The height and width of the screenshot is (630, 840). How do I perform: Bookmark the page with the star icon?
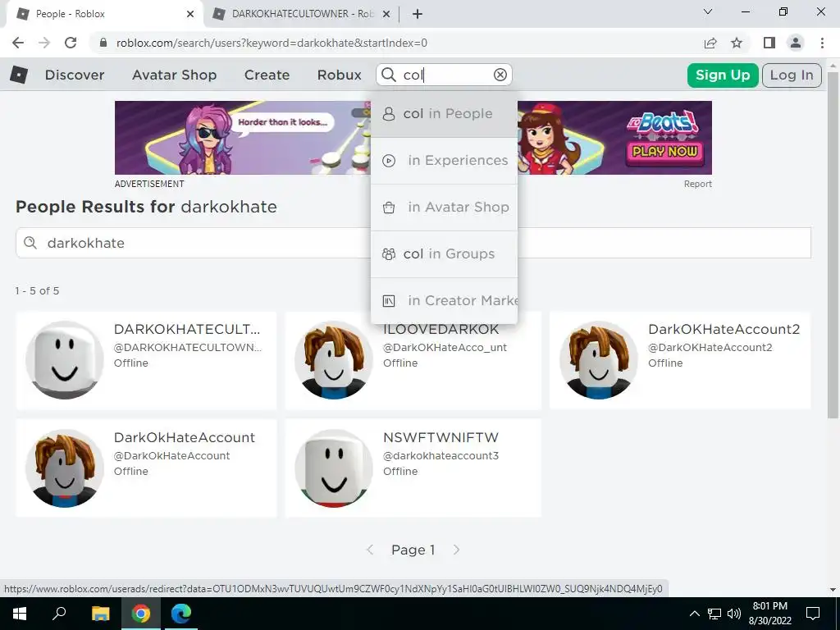pyautogui.click(x=737, y=43)
